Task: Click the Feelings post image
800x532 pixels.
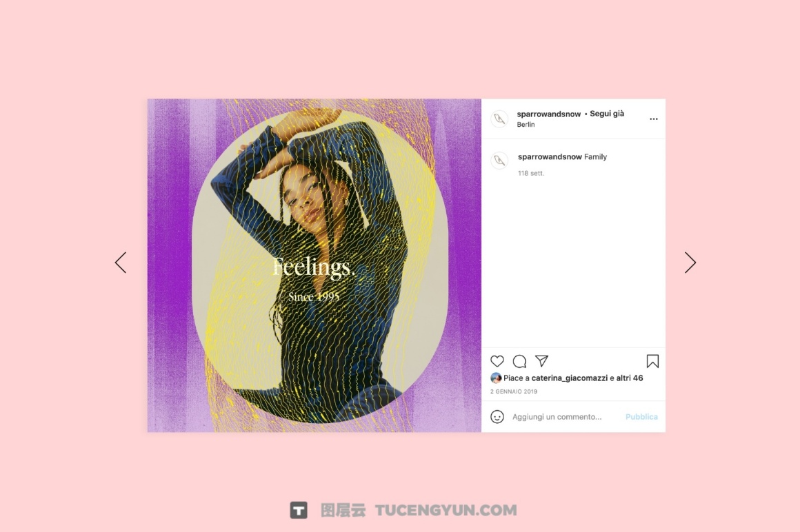Action: [x=314, y=265]
